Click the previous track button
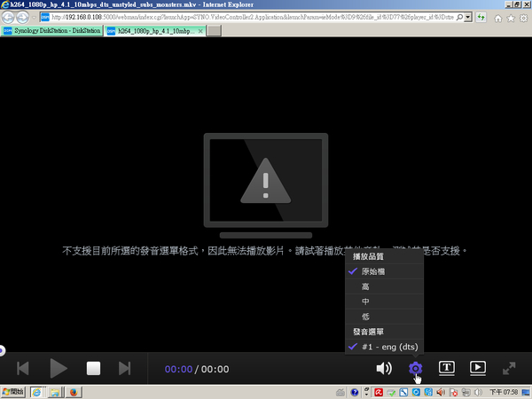This screenshot has height=399, width=532. (23, 369)
